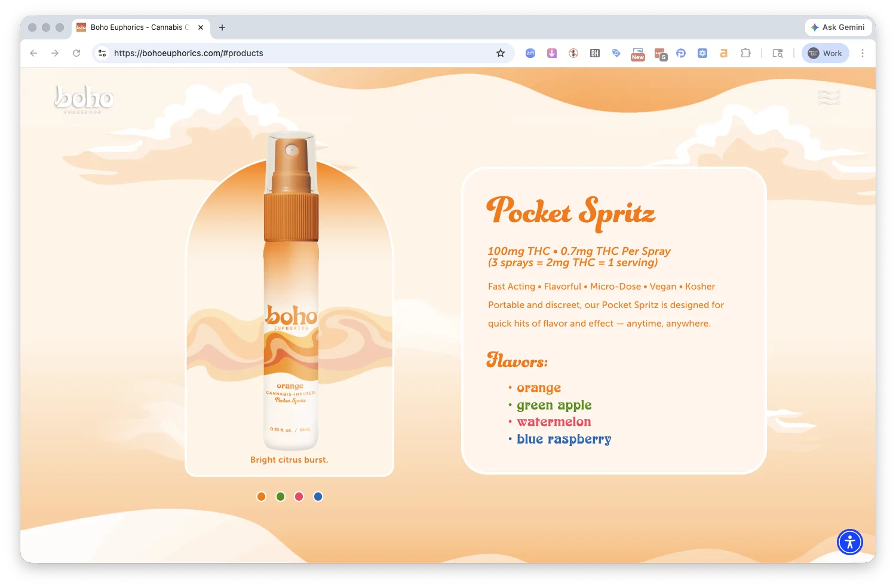This screenshot has height=588, width=896.
Task: Open the wavy hamburger menu icon
Action: (829, 97)
